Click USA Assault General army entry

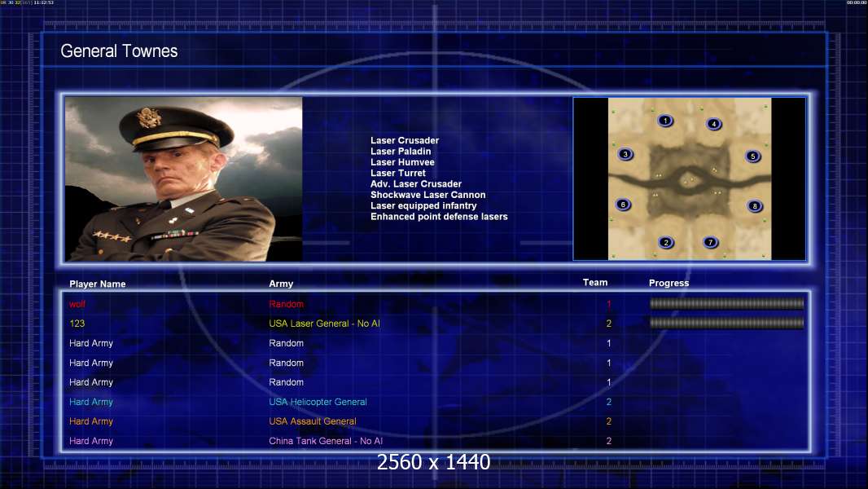pyautogui.click(x=313, y=421)
